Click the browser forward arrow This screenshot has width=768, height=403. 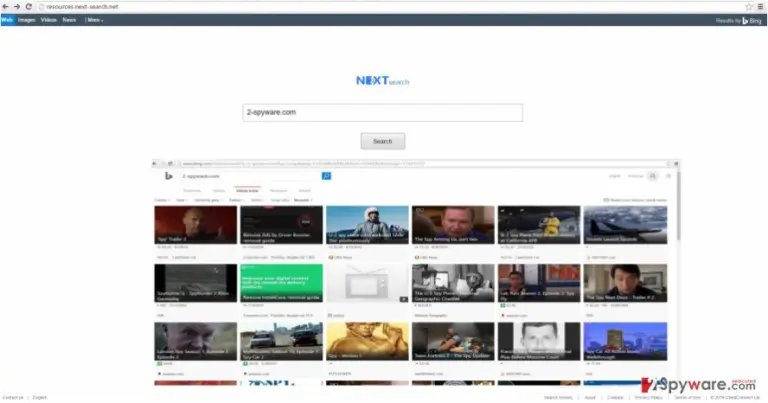tap(17, 6)
